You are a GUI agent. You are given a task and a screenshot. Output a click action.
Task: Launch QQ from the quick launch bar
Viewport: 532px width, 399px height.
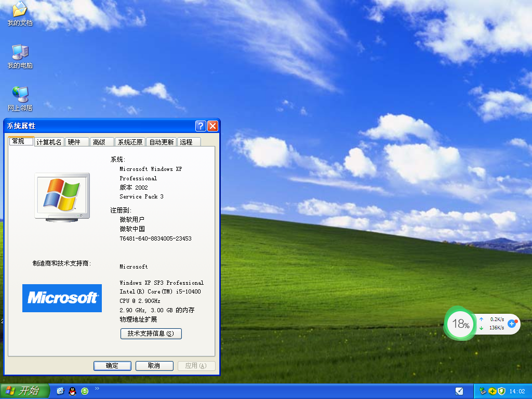(x=72, y=391)
